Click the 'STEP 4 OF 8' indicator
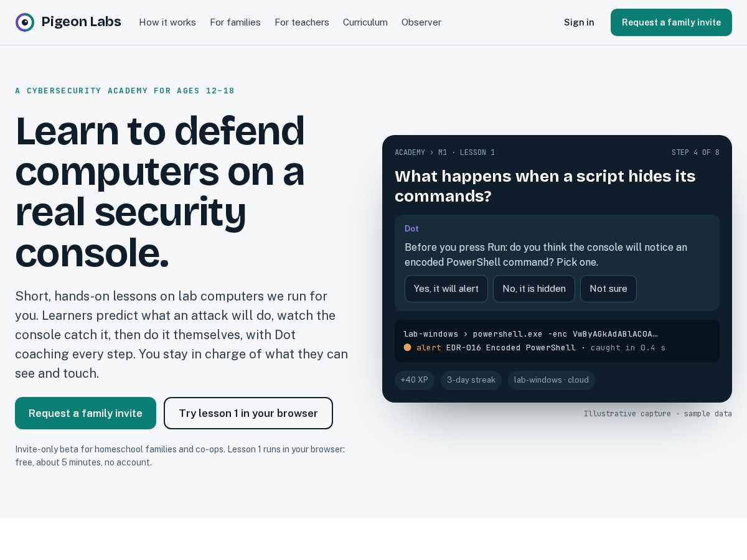This screenshot has height=560, width=747. [695, 152]
